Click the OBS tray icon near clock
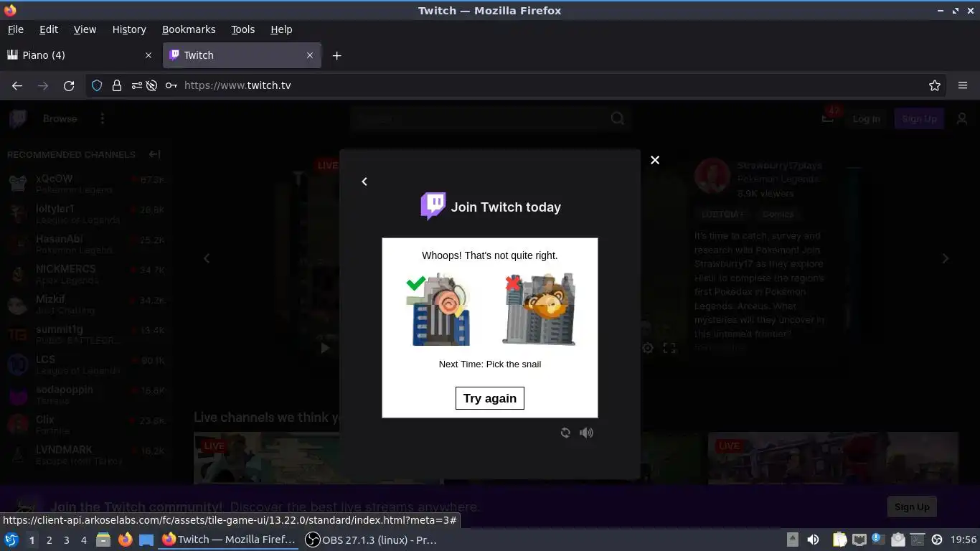 (937, 540)
